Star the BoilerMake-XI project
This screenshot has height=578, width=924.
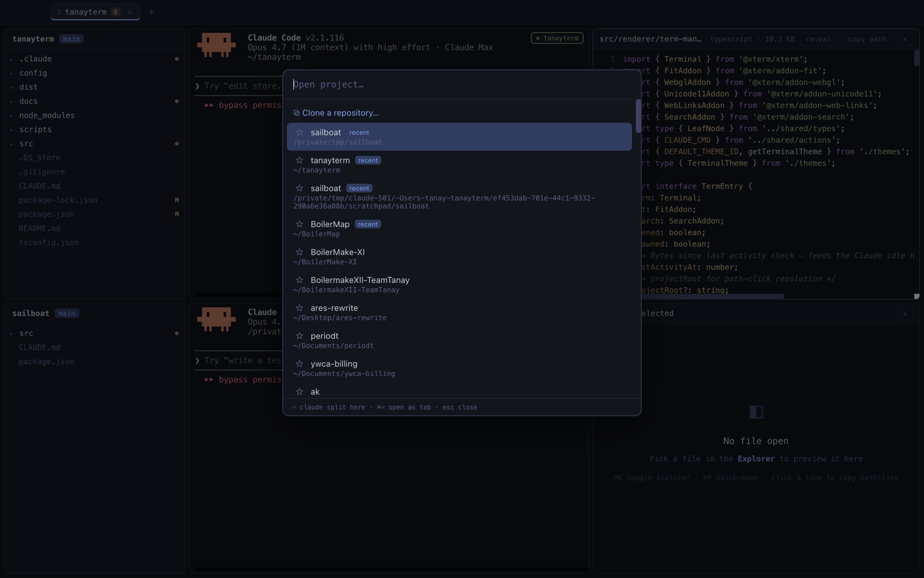coord(299,252)
